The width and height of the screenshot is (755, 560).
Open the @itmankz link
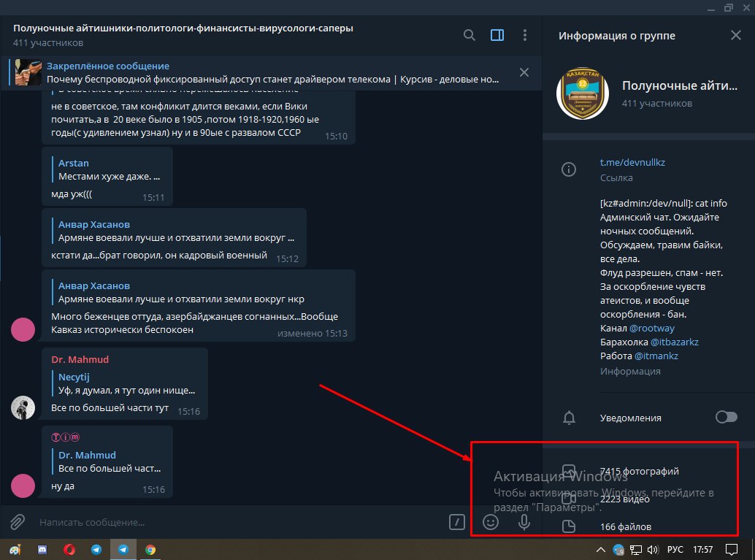[656, 356]
